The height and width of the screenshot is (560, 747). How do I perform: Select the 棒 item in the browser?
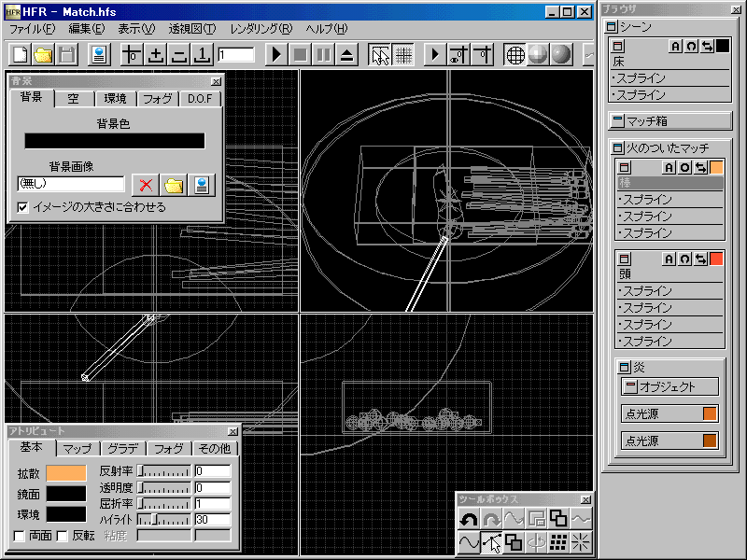(x=670, y=183)
